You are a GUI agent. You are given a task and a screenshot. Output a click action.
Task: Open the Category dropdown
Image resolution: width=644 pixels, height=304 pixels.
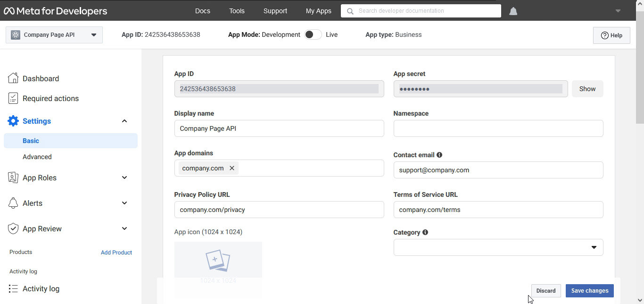498,247
